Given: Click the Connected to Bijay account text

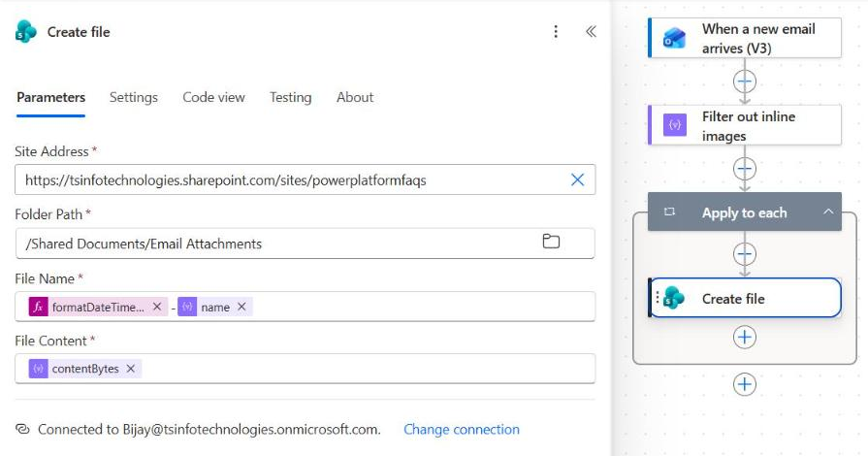Looking at the screenshot, I should (x=209, y=430).
